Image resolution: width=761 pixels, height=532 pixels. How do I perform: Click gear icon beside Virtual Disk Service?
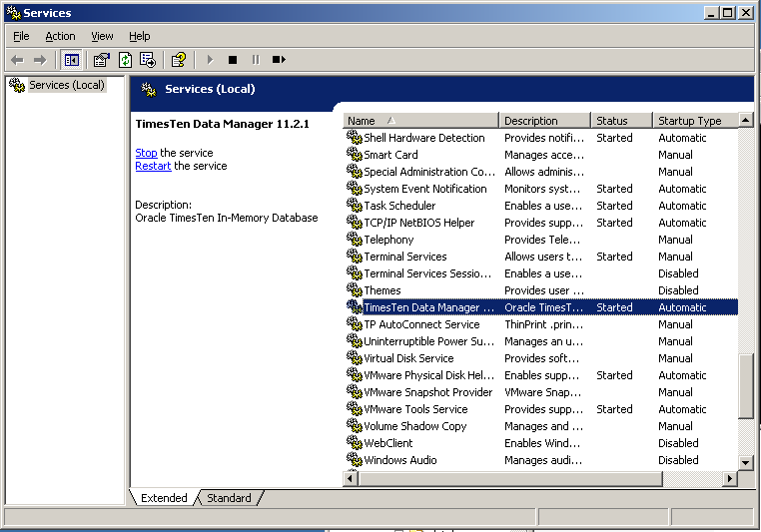click(x=355, y=358)
